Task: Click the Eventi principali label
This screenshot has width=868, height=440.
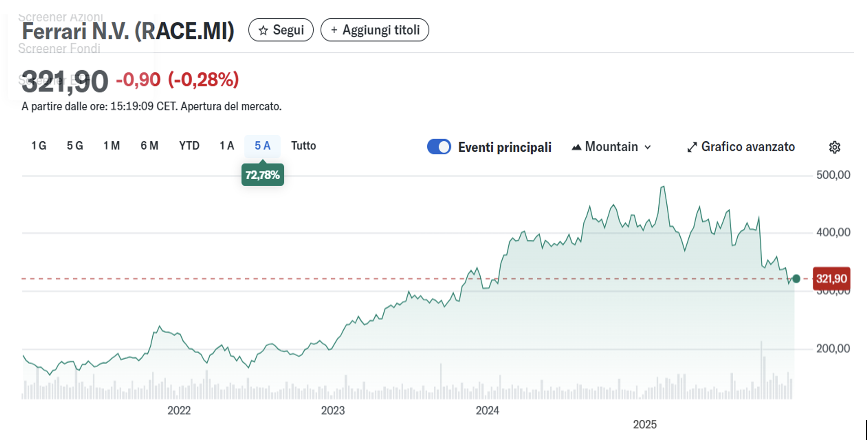Action: (505, 147)
